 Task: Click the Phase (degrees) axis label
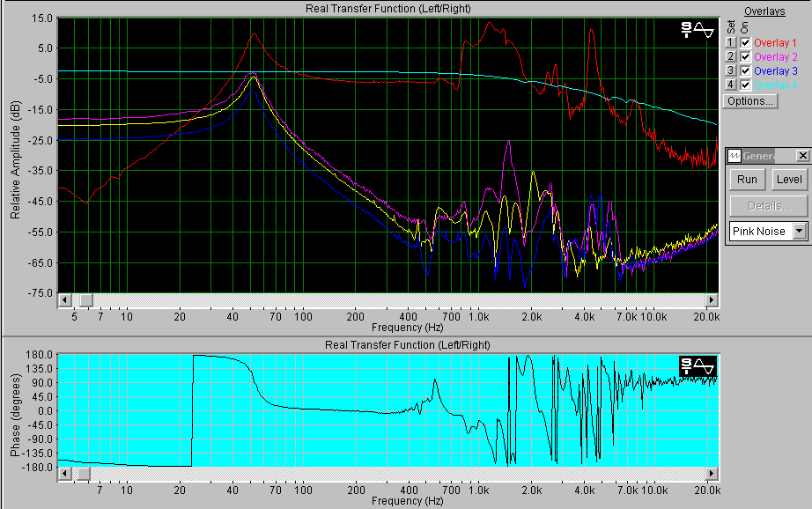[15, 416]
